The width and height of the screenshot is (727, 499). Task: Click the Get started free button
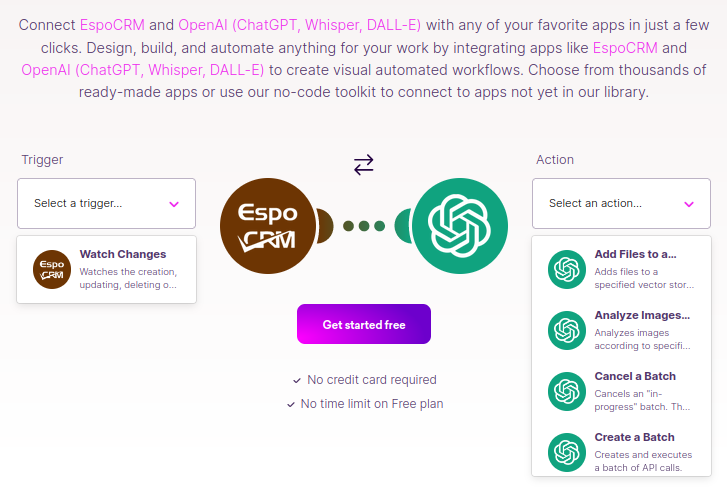point(364,324)
